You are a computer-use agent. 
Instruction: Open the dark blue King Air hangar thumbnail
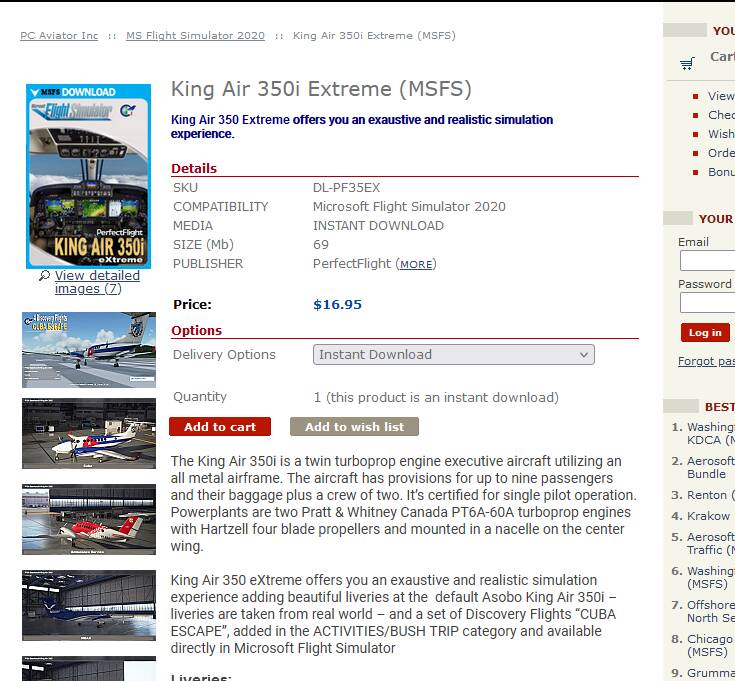[x=89, y=606]
